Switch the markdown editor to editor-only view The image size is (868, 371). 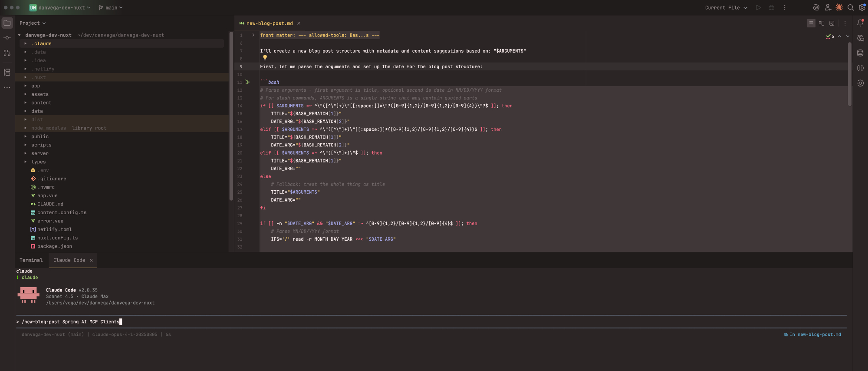pos(811,23)
